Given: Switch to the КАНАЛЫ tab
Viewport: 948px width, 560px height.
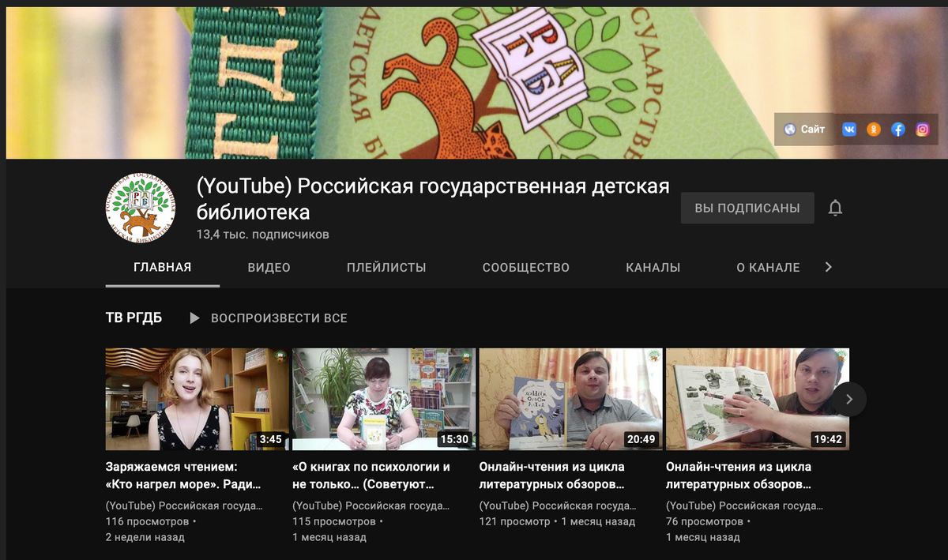Looking at the screenshot, I should tap(653, 268).
